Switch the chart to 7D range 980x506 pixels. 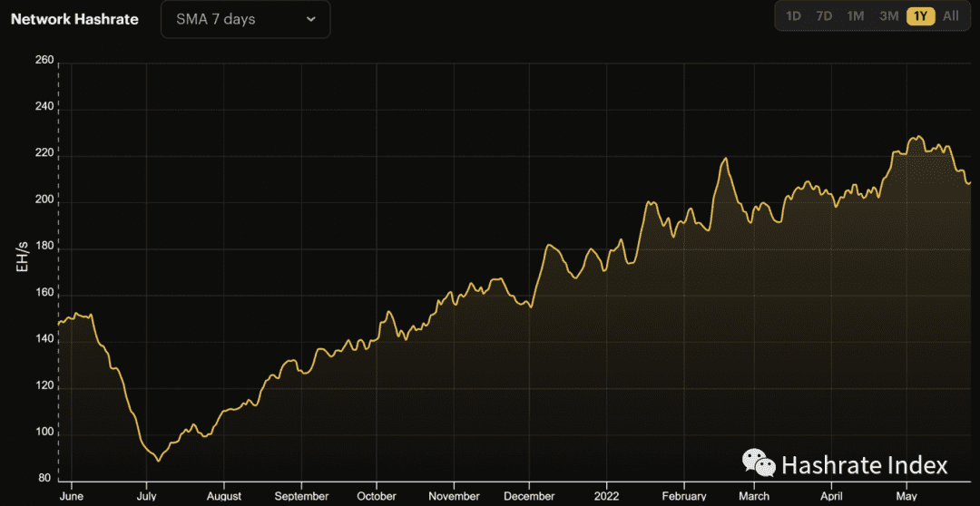tap(824, 16)
